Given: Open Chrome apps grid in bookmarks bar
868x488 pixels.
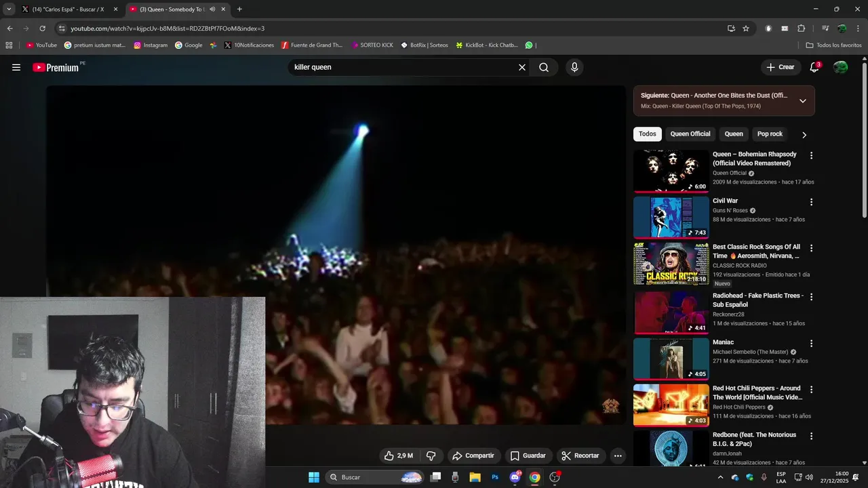Looking at the screenshot, I should [9, 45].
